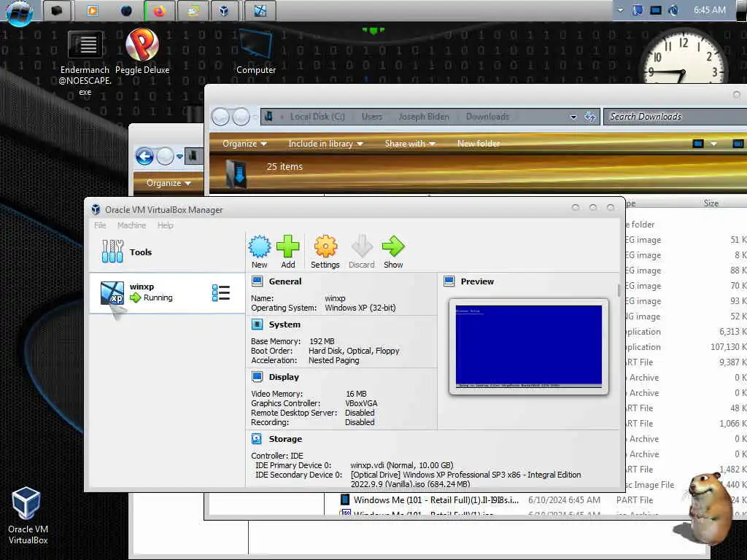This screenshot has width=747, height=560.
Task: Click the change view icon in Downloads
Action: (x=698, y=144)
